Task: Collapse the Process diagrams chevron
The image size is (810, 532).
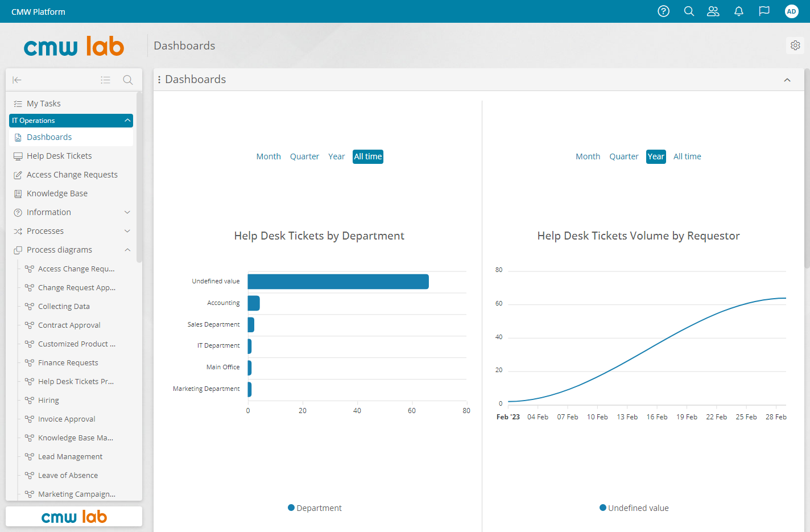Action: 127,250
